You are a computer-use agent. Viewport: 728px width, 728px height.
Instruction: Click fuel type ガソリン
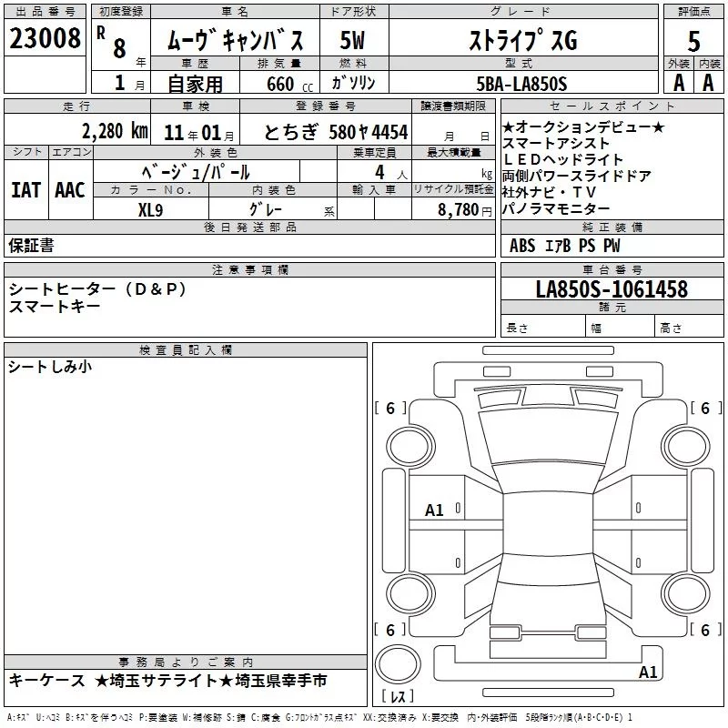click(353, 83)
